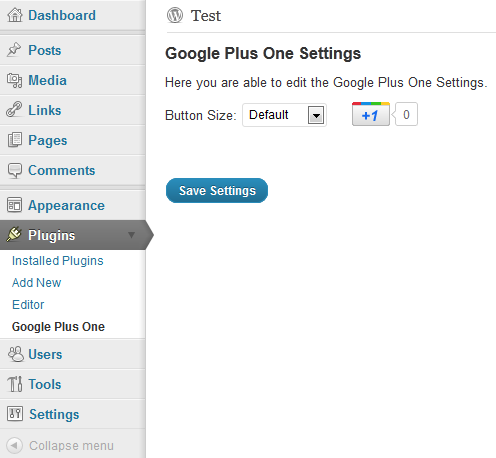
Task: Click the Appearance layout icon
Action: (x=14, y=205)
